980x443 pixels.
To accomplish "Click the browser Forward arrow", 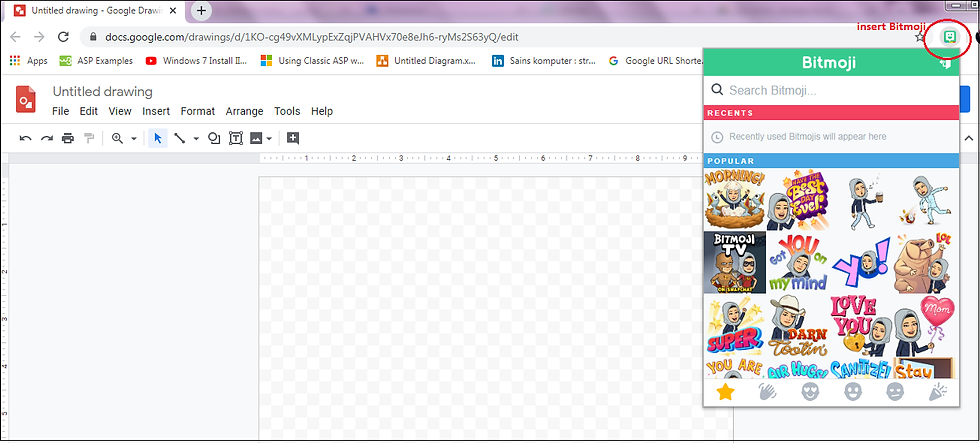I will [x=39, y=37].
